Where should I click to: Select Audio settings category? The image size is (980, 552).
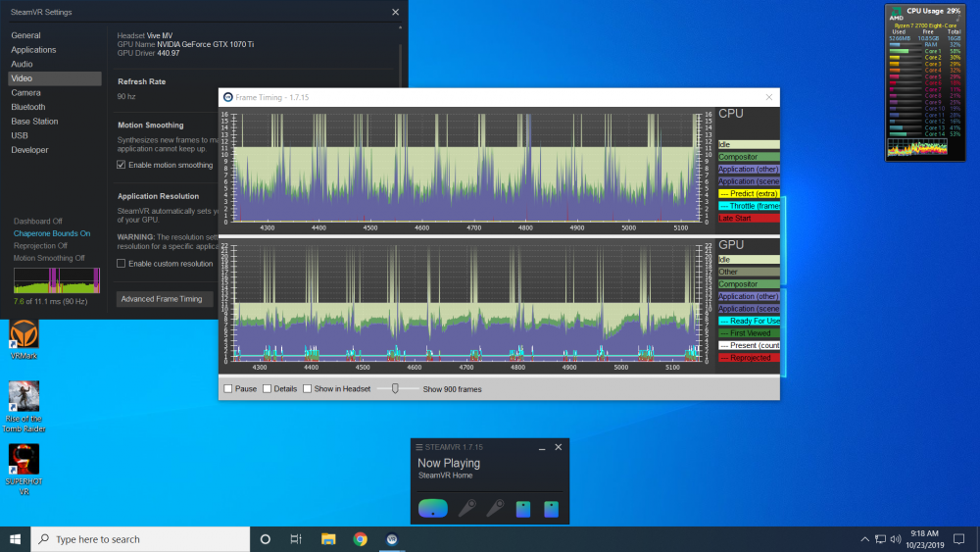pos(22,65)
